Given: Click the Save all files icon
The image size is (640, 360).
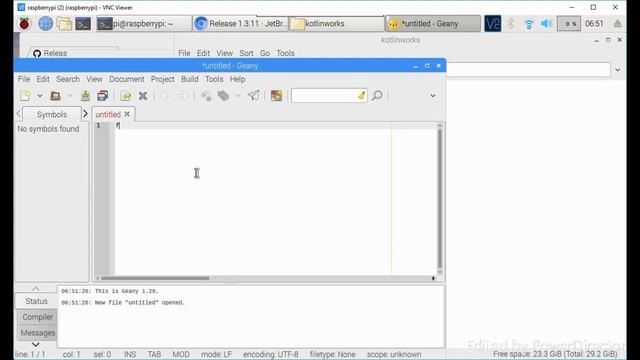Looking at the screenshot, I should click(102, 96).
